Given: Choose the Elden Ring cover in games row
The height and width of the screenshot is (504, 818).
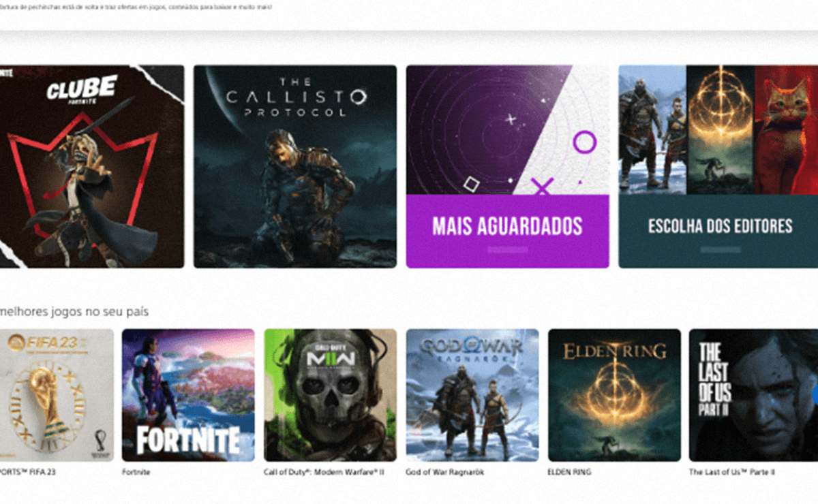Looking at the screenshot, I should coord(614,395).
